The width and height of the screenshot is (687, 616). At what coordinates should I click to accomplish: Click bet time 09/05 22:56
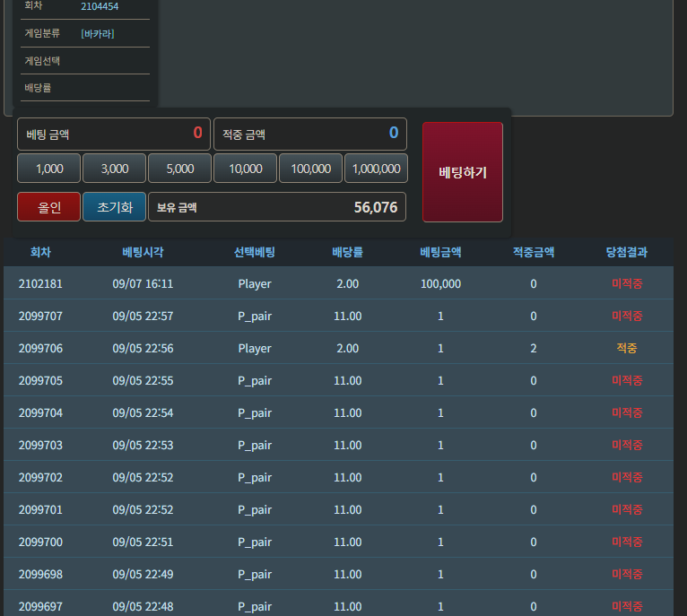point(143,348)
